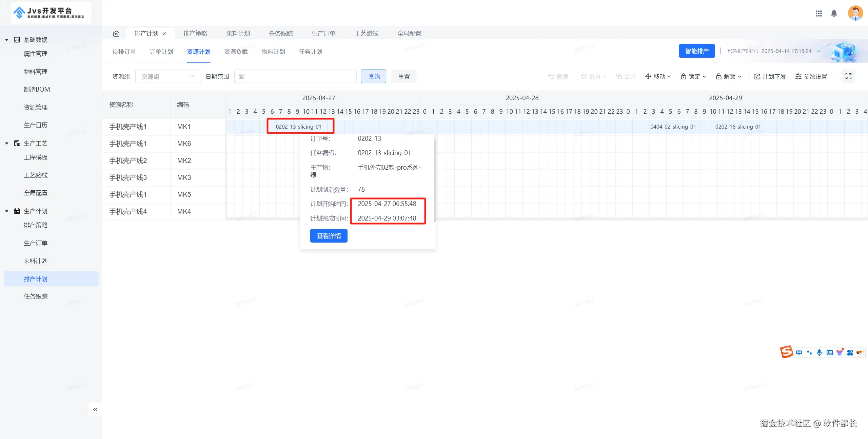Open the 锁定 dropdown menu
Image resolution: width=868 pixels, height=439 pixels.
click(x=693, y=76)
